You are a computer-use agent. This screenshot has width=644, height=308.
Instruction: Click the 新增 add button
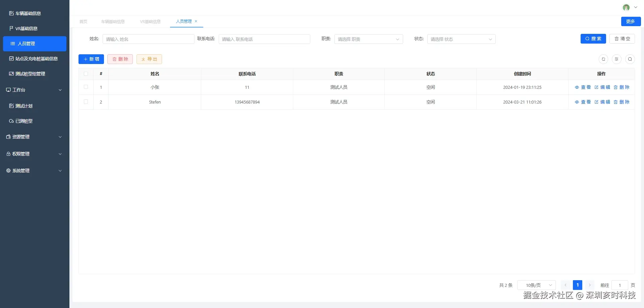coord(91,59)
